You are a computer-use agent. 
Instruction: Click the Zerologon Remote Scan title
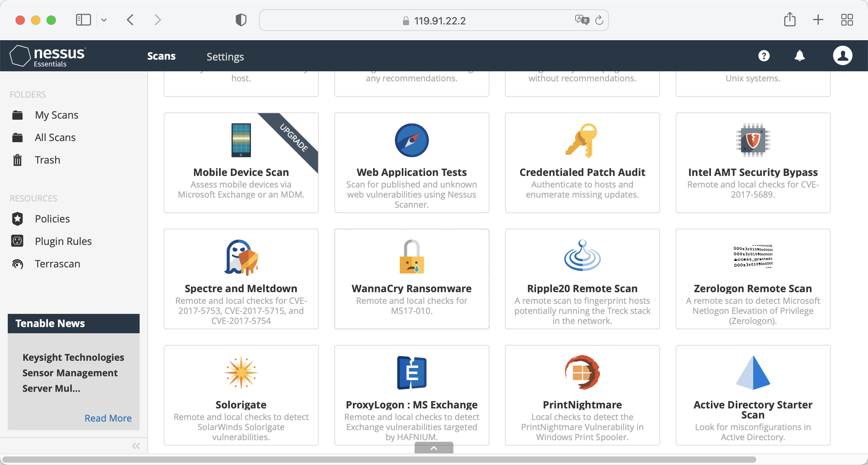pyautogui.click(x=753, y=288)
